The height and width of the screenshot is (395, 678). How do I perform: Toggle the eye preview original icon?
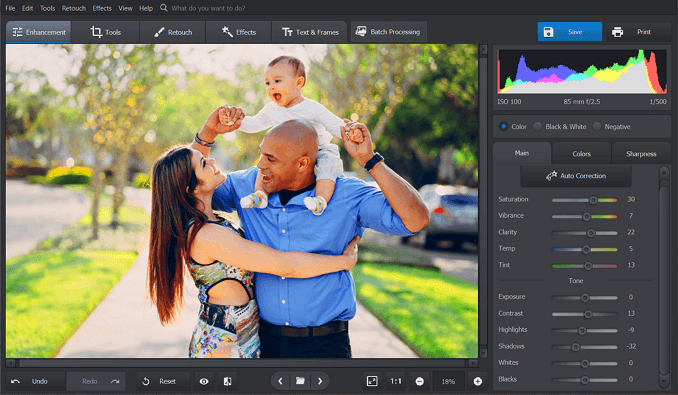click(x=204, y=381)
